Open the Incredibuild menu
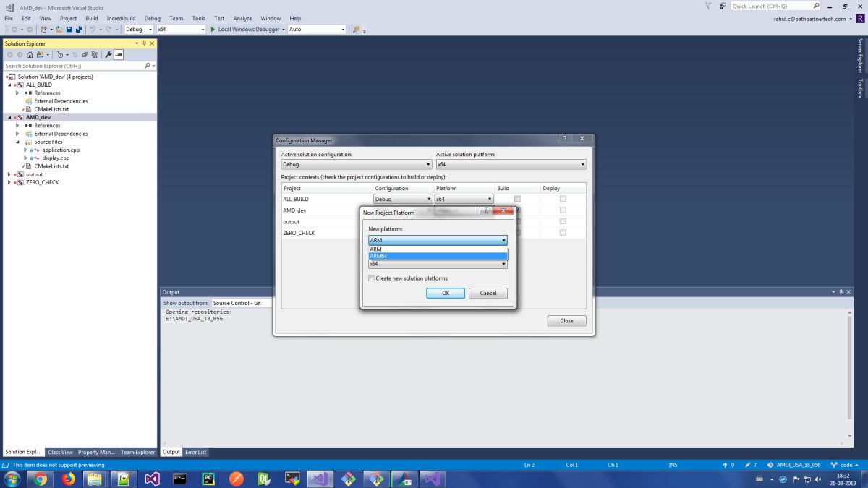 pyautogui.click(x=122, y=18)
